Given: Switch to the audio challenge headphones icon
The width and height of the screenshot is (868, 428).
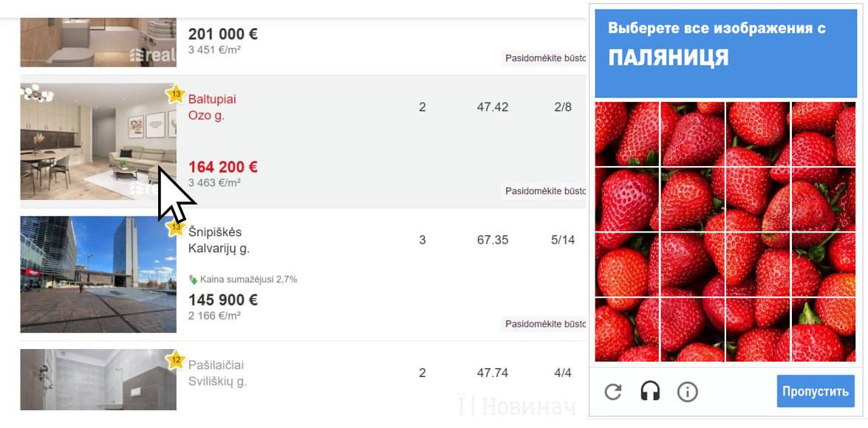Looking at the screenshot, I should click(x=650, y=391).
